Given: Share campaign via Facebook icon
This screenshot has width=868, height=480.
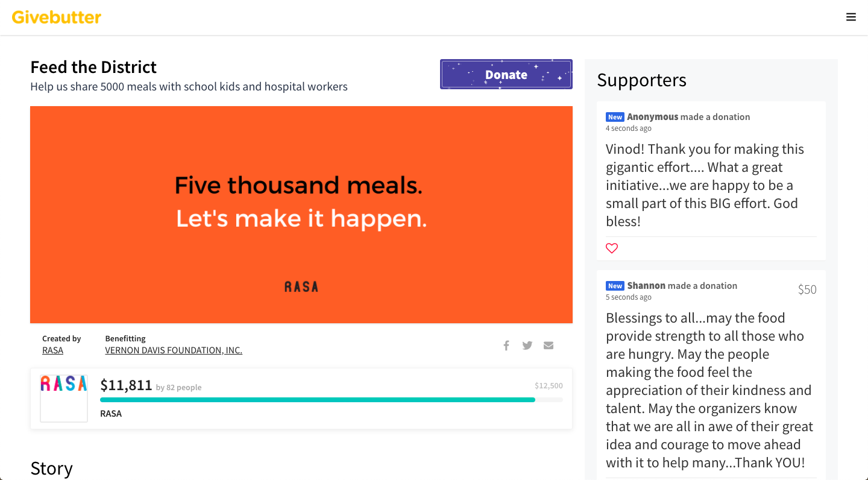Looking at the screenshot, I should [x=506, y=346].
